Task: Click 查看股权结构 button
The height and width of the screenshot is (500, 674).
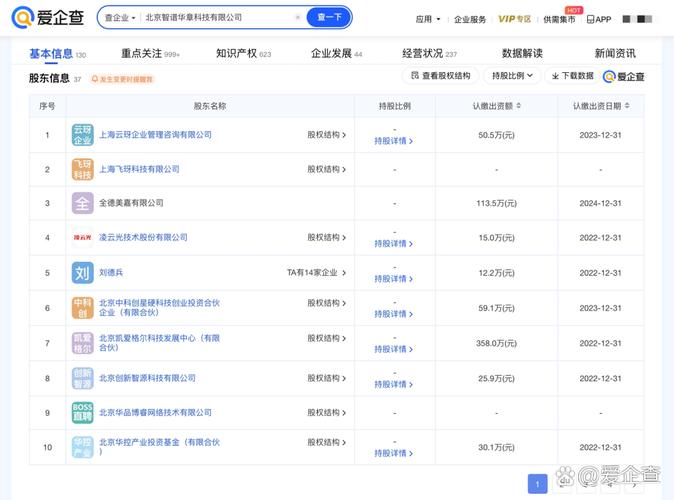Action: [x=441, y=76]
